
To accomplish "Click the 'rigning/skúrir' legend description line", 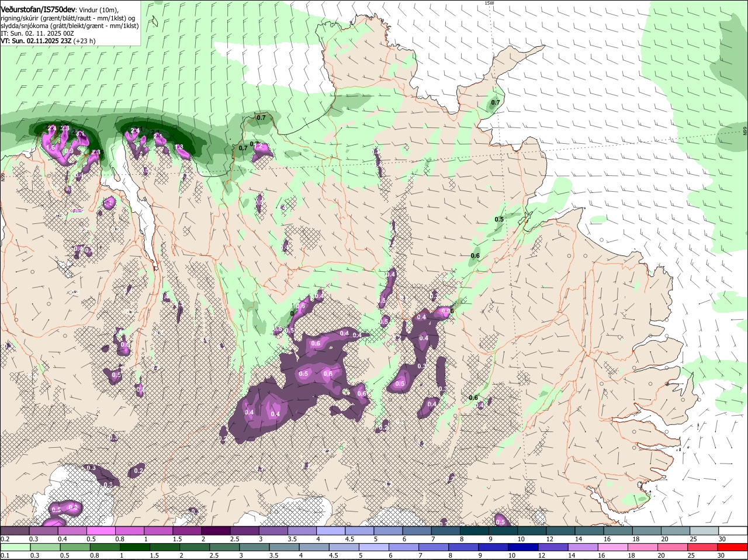I will (68, 18).
